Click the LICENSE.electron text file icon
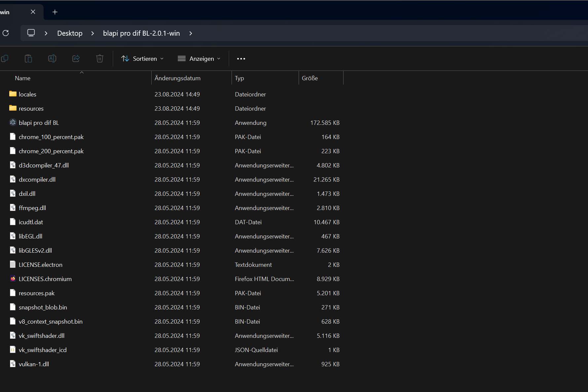Image resolution: width=588 pixels, height=392 pixels. (13, 264)
